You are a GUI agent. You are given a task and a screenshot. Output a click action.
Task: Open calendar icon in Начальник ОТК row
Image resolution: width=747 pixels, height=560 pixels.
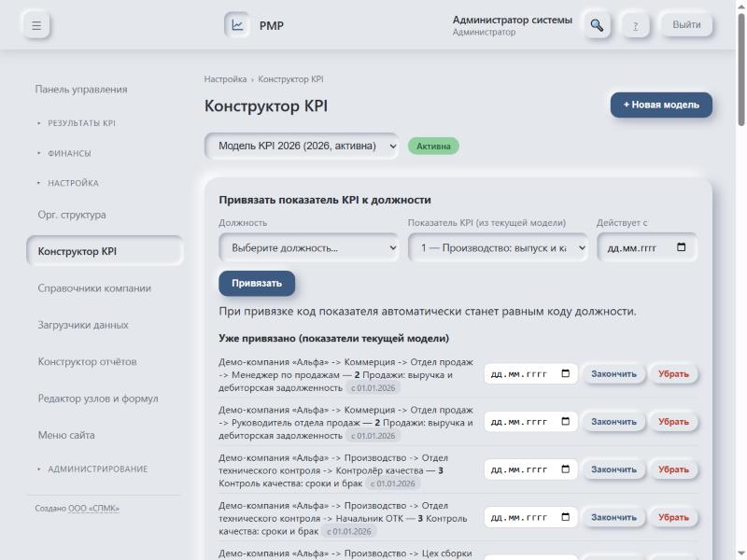[x=566, y=517]
